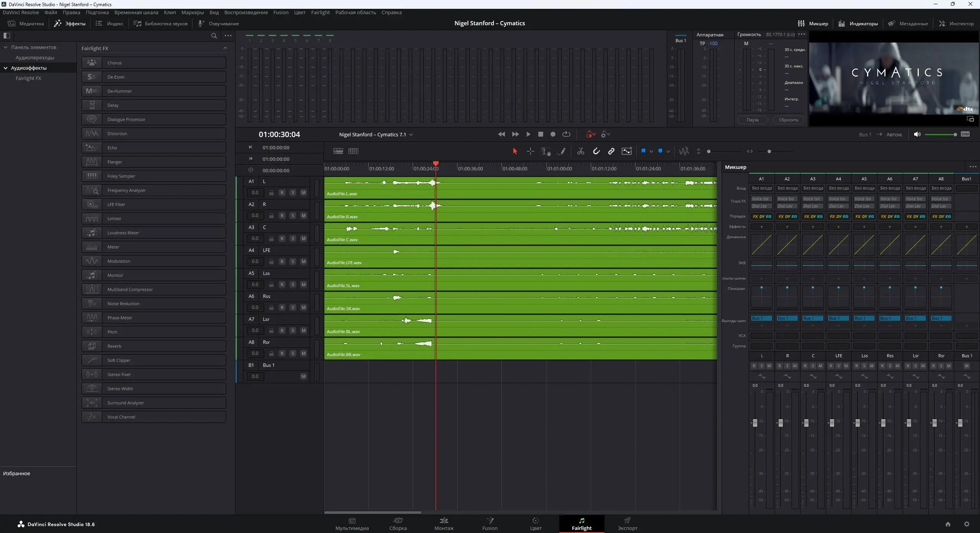This screenshot has height=533, width=980.
Task: Collapse the Аудиоэффекты tree item
Action: 6,68
